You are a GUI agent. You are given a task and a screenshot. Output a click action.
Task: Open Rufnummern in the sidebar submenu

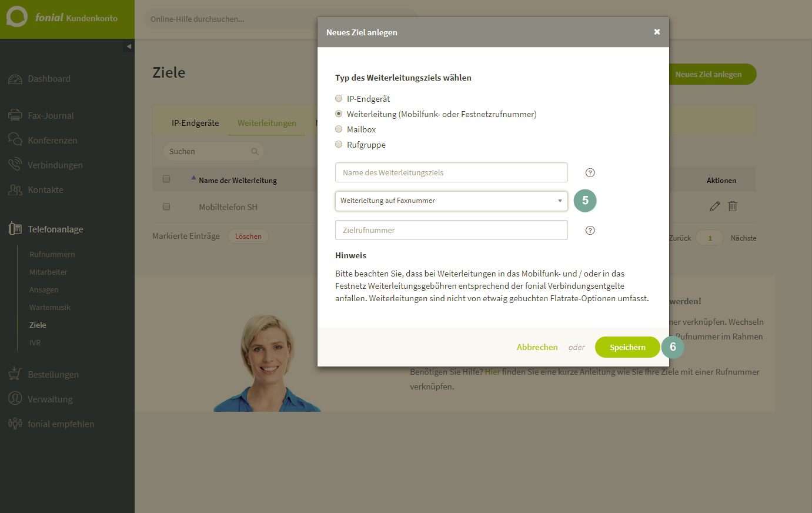click(x=52, y=254)
